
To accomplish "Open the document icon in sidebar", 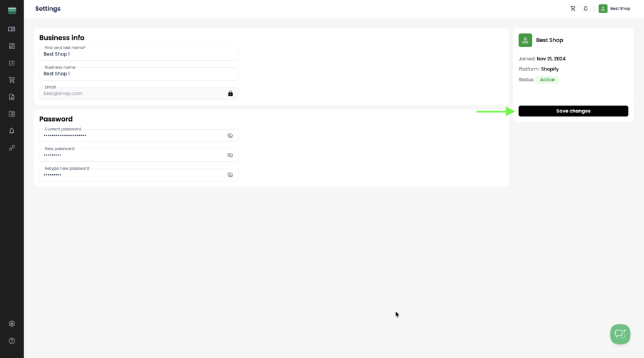I will pos(12,97).
